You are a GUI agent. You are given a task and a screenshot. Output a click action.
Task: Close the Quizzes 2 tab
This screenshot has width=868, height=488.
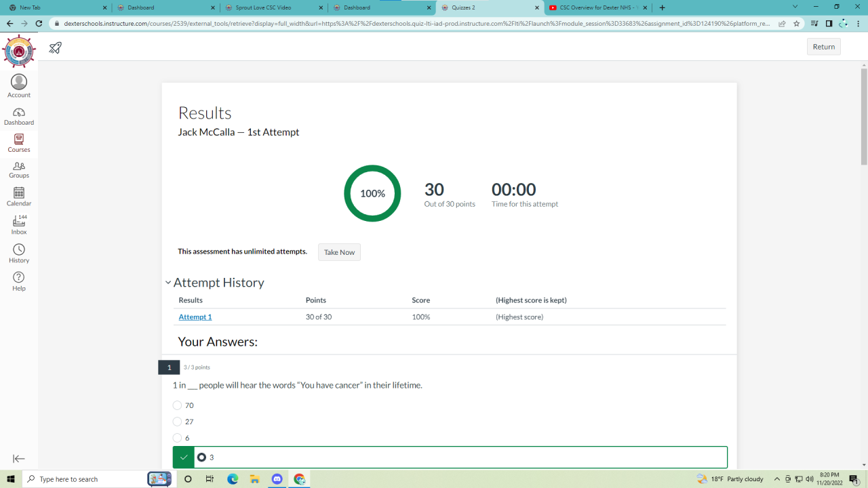(x=537, y=7)
